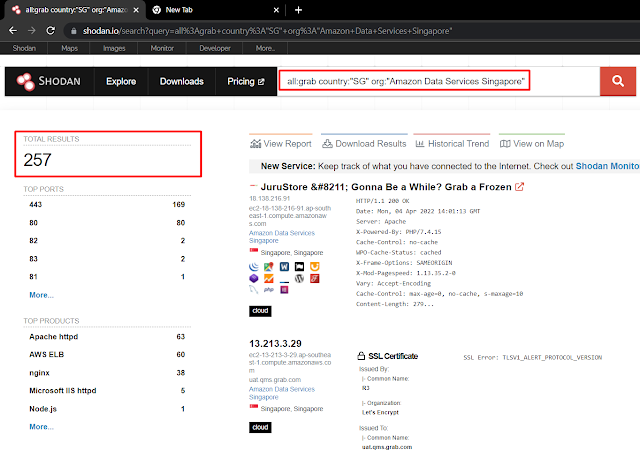Screen dimensions: 640x458
Task: Filter by port 443
Action: [107, 205]
